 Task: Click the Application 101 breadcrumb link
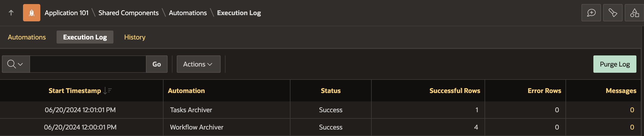(67, 13)
